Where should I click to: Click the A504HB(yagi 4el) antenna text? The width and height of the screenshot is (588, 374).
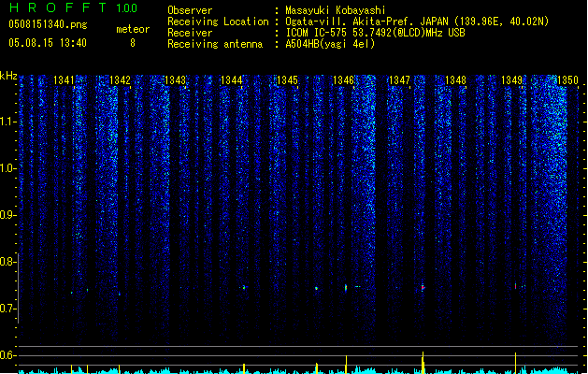[330, 44]
